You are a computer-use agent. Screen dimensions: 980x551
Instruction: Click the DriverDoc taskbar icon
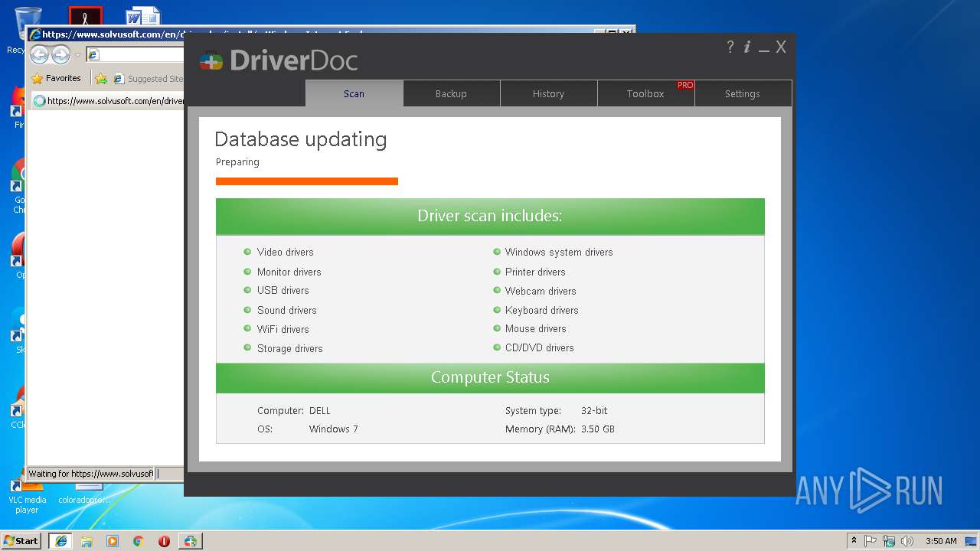tap(190, 541)
